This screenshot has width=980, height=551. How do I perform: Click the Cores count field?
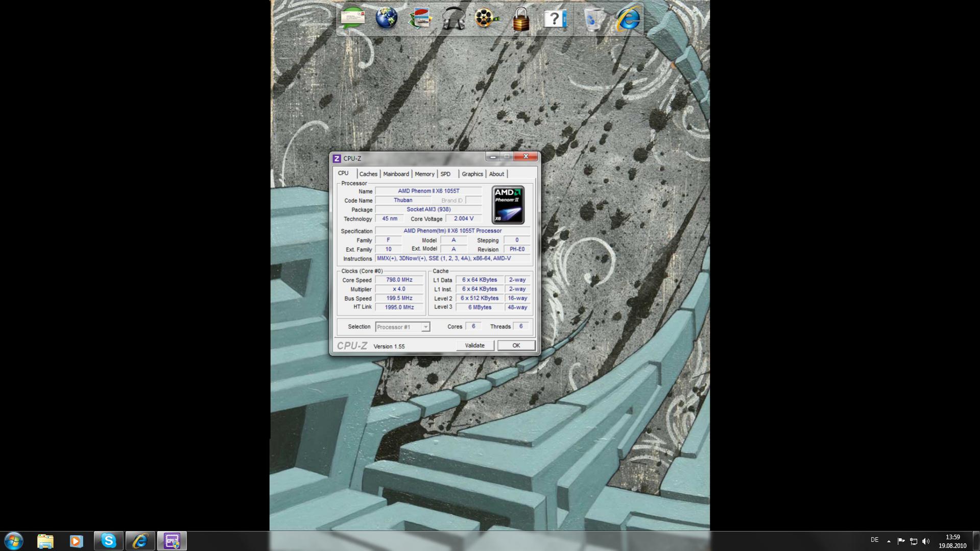pyautogui.click(x=473, y=326)
